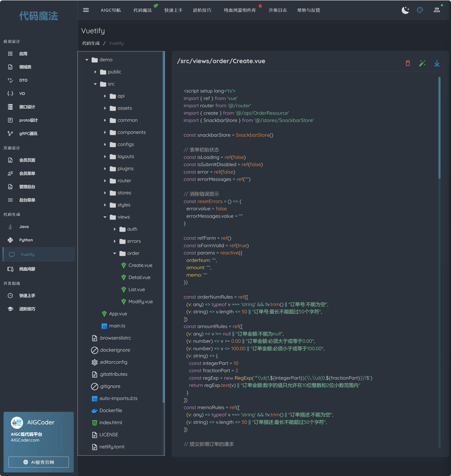This screenshot has width=451, height=476.
Task: Open the 纯血鸿蒙 code generation item
Action: point(27,269)
